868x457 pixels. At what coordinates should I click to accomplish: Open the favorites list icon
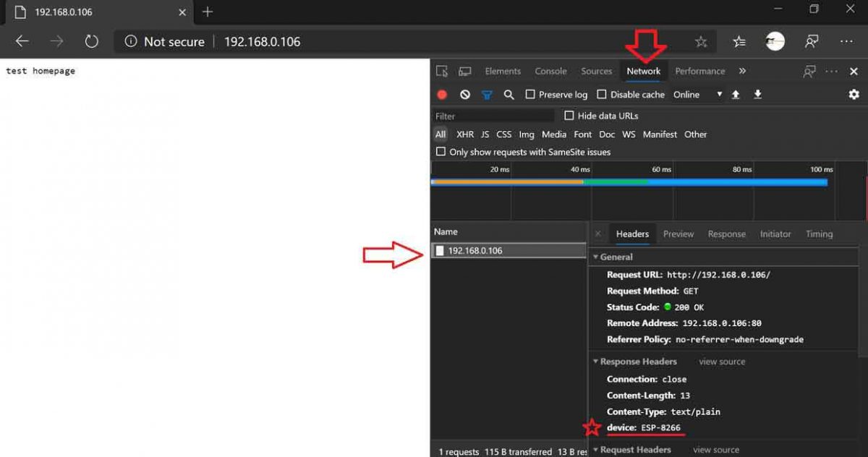point(739,42)
